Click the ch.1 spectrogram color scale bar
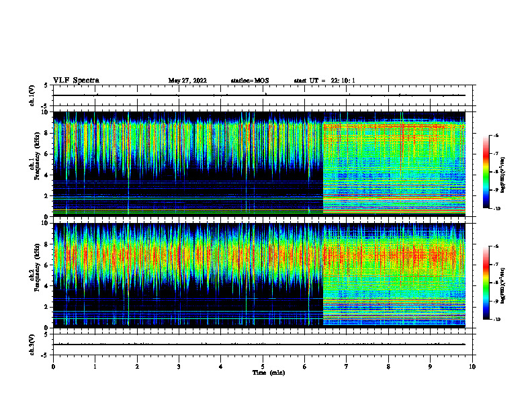The width and height of the screenshot is (532, 411). pyautogui.click(x=486, y=172)
